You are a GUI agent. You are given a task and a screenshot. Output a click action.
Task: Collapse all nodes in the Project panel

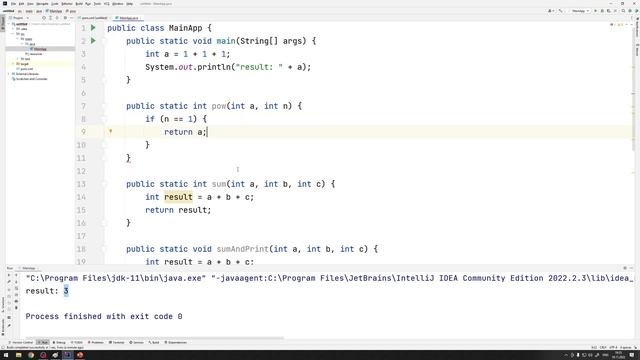57,18
